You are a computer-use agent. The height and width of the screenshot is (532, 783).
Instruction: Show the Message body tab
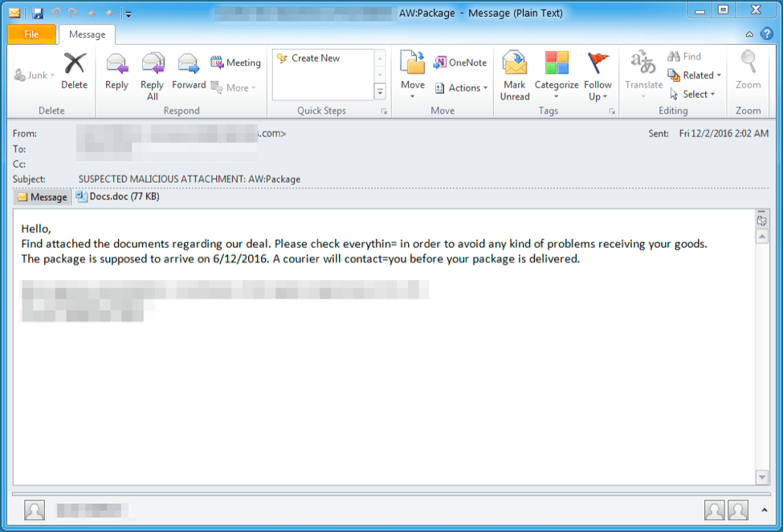(43, 197)
